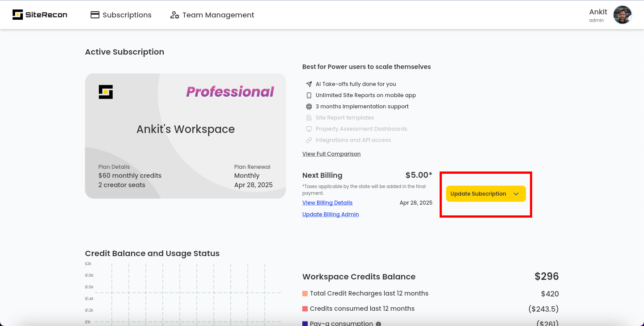644x326 pixels.
Task: Click the Pay-g consumption blue swatch
Action: click(305, 324)
